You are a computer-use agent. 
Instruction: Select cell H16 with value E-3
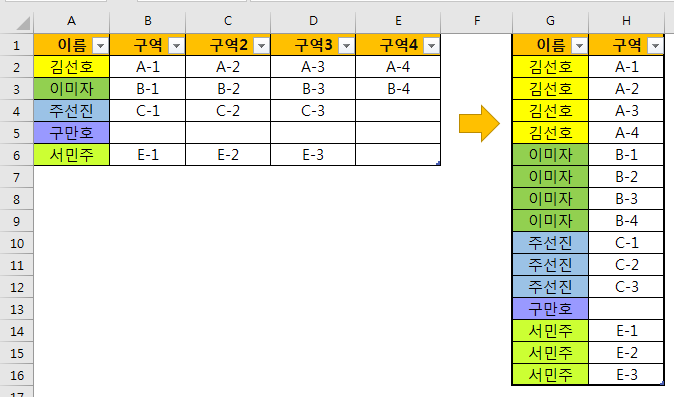[x=626, y=375]
